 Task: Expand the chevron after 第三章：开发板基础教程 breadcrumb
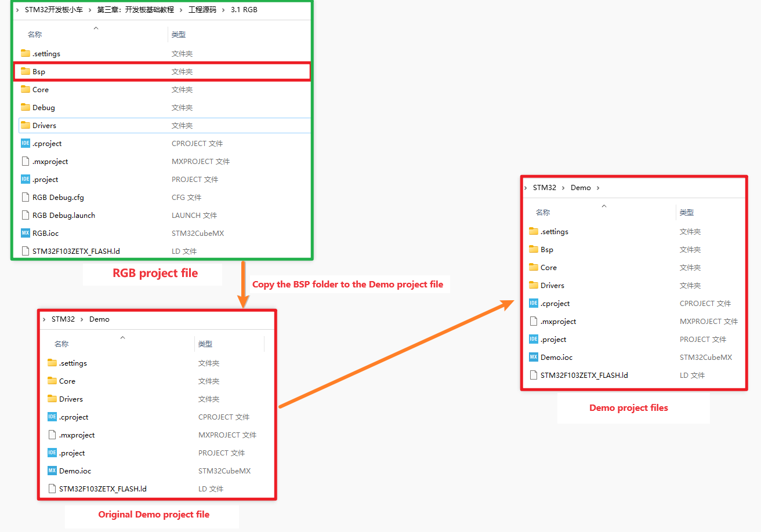(x=181, y=10)
